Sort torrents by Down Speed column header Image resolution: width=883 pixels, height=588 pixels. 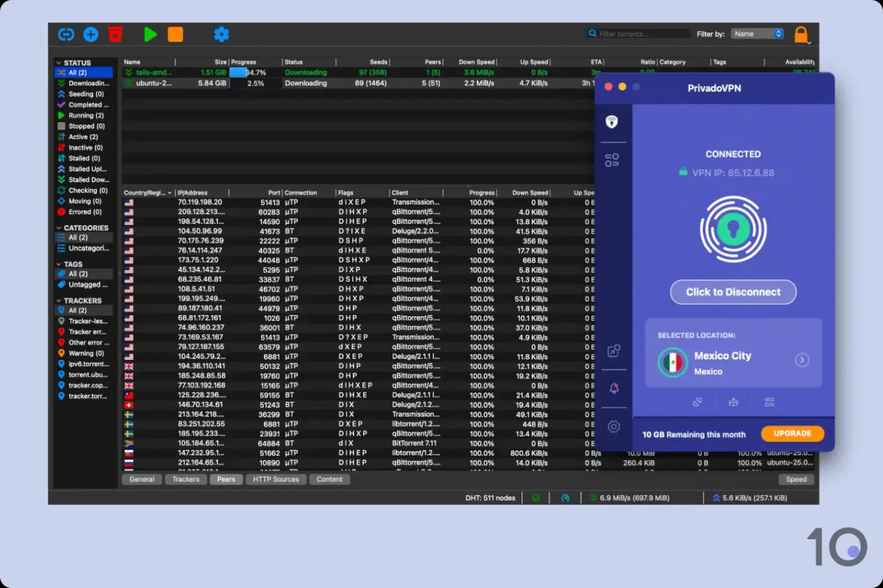pyautogui.click(x=470, y=62)
